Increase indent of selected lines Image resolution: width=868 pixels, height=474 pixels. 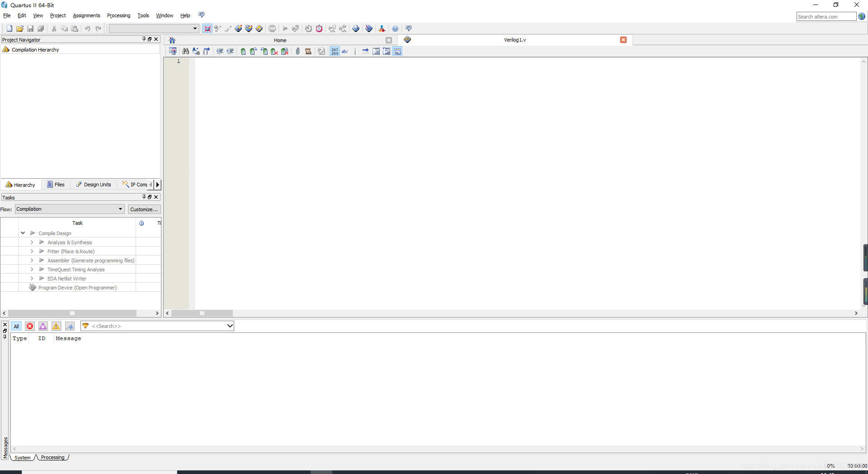[220, 51]
